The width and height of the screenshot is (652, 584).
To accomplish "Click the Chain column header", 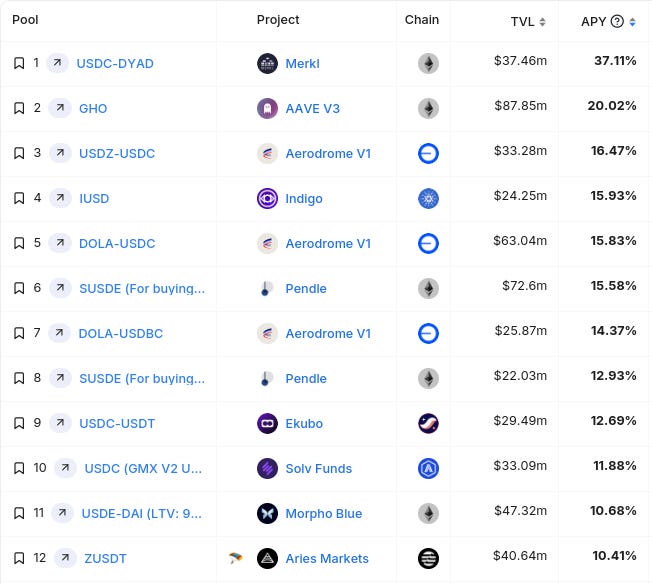I will tap(422, 20).
